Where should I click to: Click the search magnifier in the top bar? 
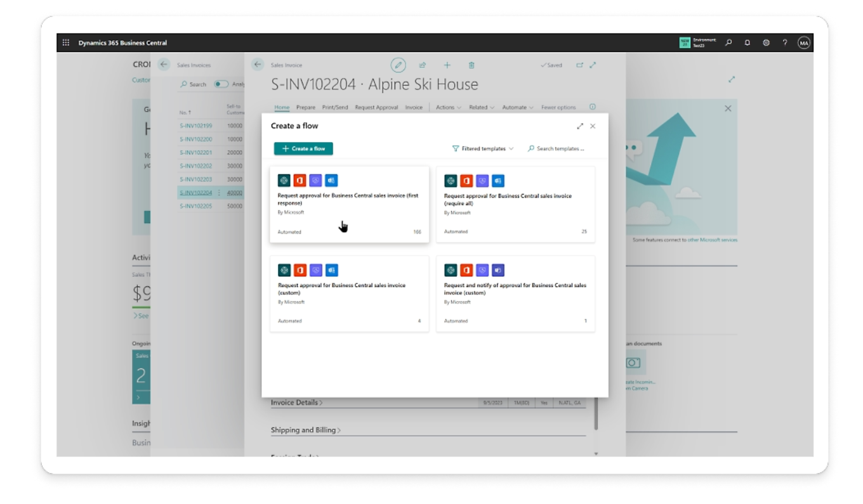point(729,42)
